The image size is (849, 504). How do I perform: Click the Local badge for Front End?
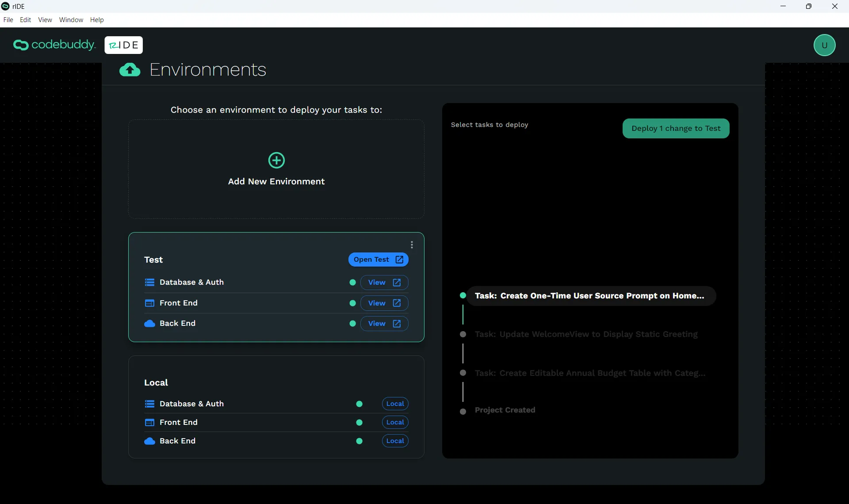[395, 423]
